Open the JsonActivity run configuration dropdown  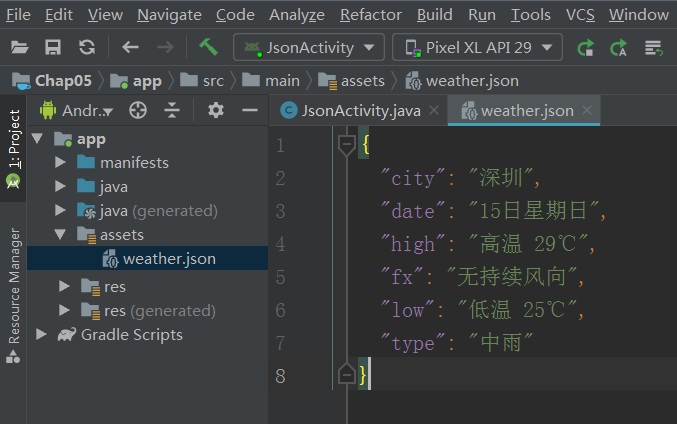[308, 47]
